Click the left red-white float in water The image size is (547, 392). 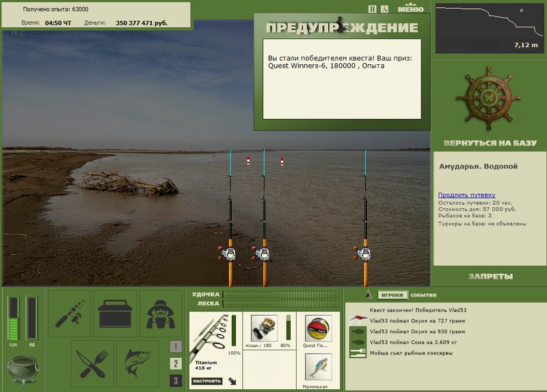pos(248,161)
